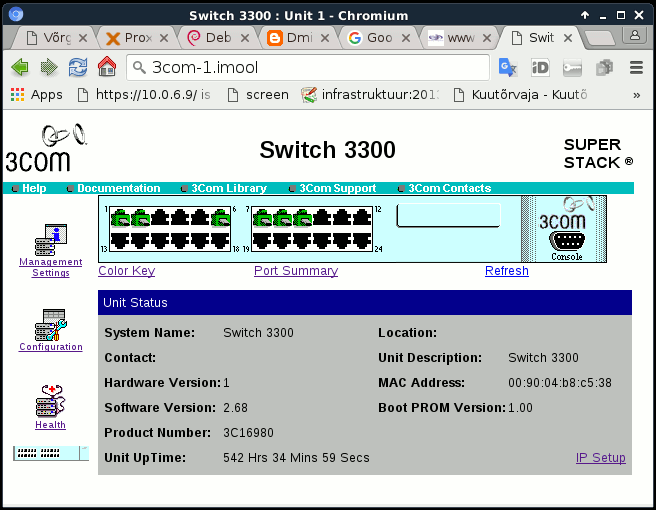Select port 1 on the switch
Viewport: 656px width, 510px height.
click(120, 218)
